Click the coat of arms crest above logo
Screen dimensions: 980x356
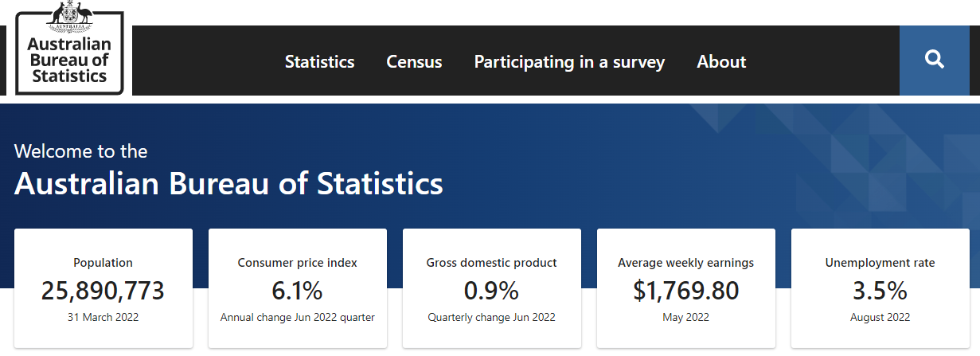coord(70,13)
